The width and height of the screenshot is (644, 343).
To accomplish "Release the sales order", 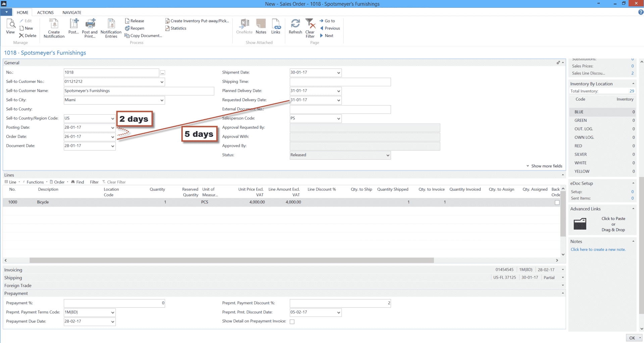I will pos(134,21).
